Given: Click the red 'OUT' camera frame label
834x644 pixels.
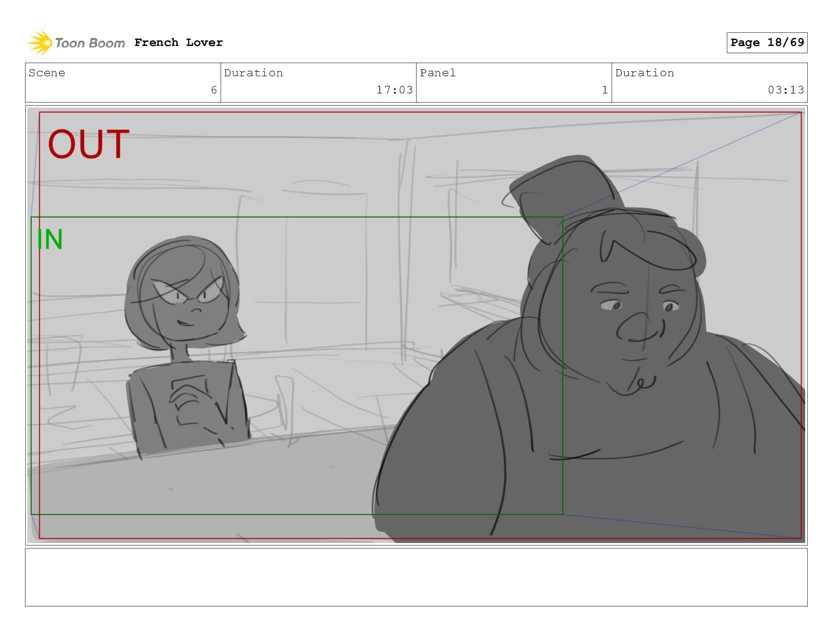Looking at the screenshot, I should (x=88, y=144).
